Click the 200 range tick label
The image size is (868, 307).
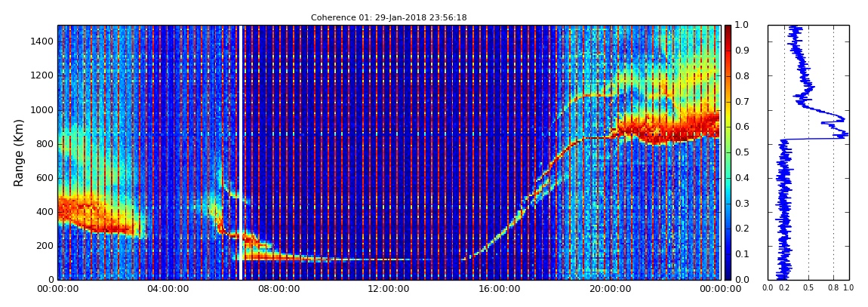[45, 246]
